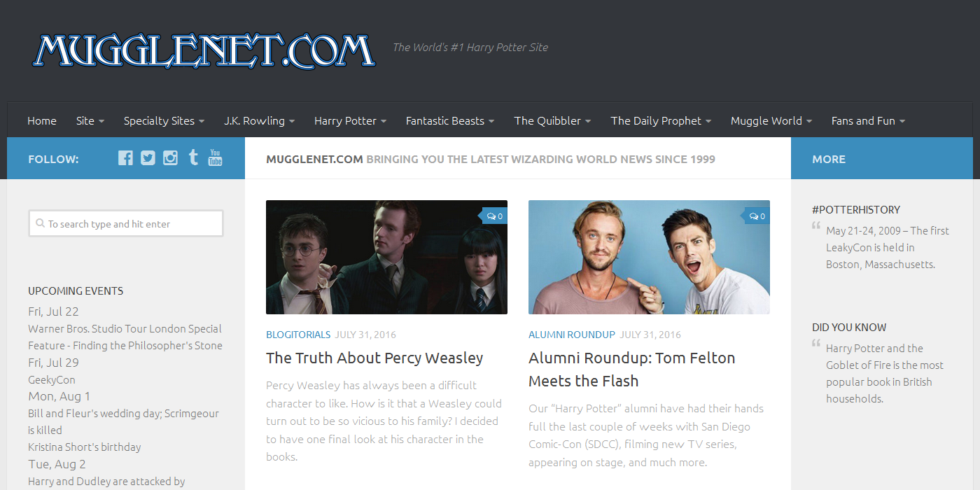Open the Tumblr follow icon
Viewport: 980px width, 490px height.
click(193, 157)
